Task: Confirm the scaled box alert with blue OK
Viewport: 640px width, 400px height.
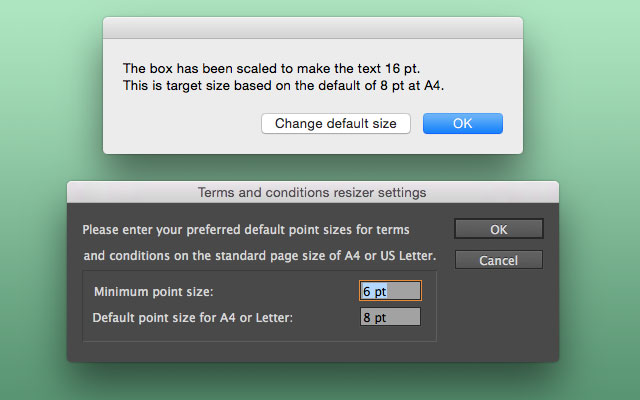Action: [x=462, y=123]
